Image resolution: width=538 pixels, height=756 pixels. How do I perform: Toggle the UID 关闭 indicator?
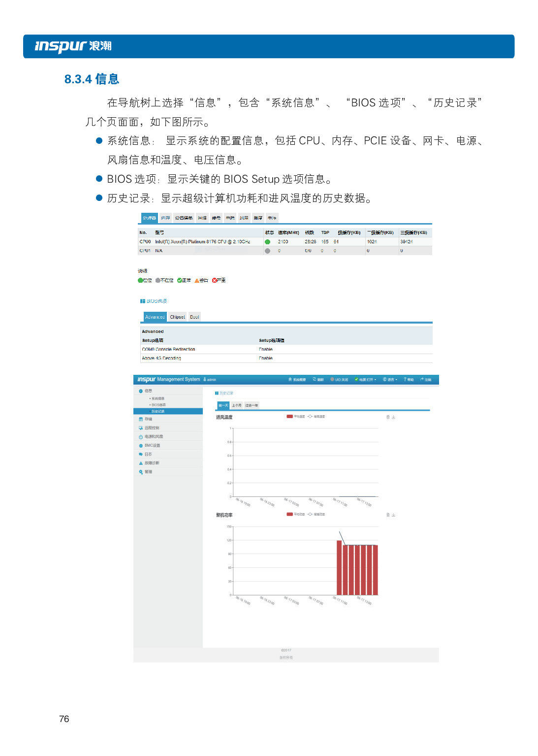[x=339, y=380]
